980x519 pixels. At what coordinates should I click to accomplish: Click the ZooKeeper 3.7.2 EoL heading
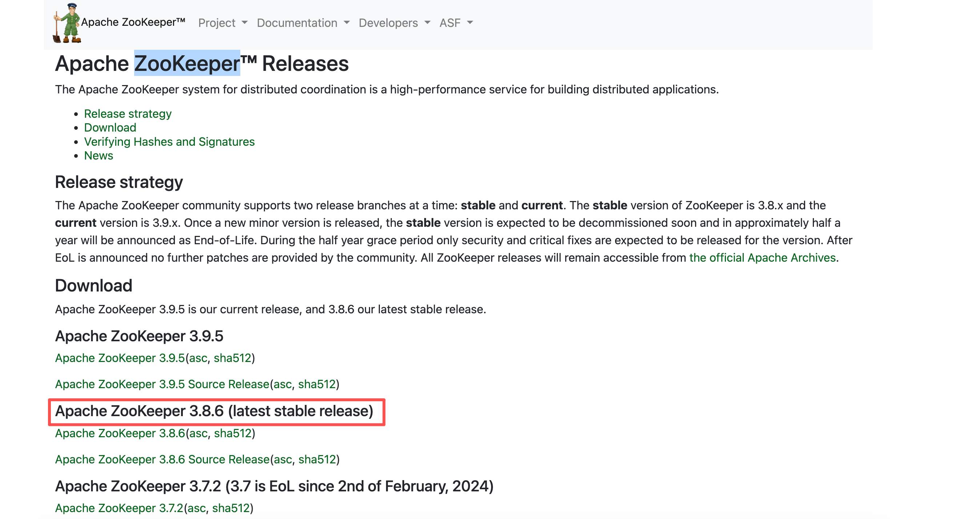274,487
